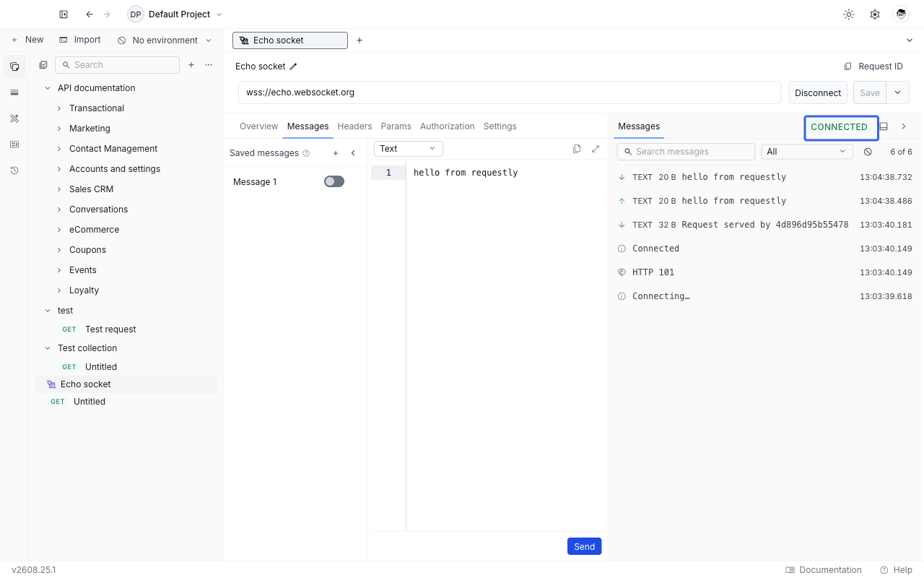Add a new collection item with plus
This screenshot has height=578, width=924.
coord(191,65)
